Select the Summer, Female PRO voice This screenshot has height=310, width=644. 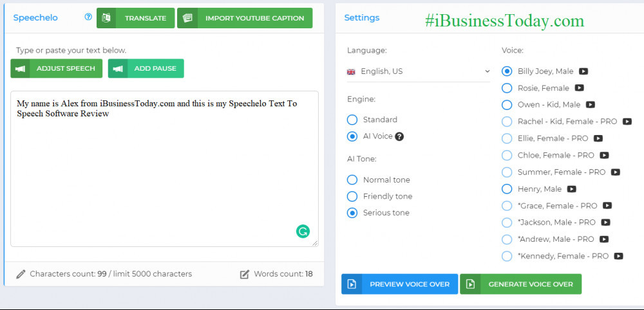click(507, 172)
